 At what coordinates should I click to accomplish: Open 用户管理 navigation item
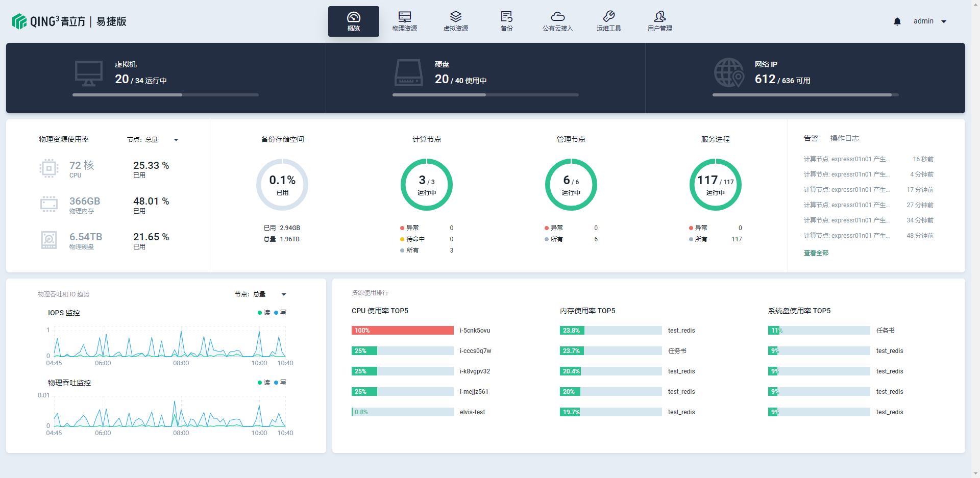coord(659,21)
